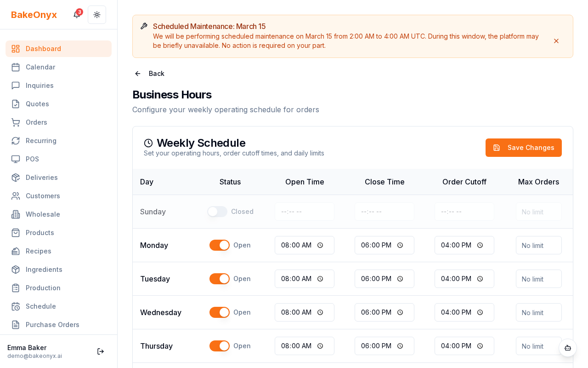Open Tuesday's close time picker

400,279
